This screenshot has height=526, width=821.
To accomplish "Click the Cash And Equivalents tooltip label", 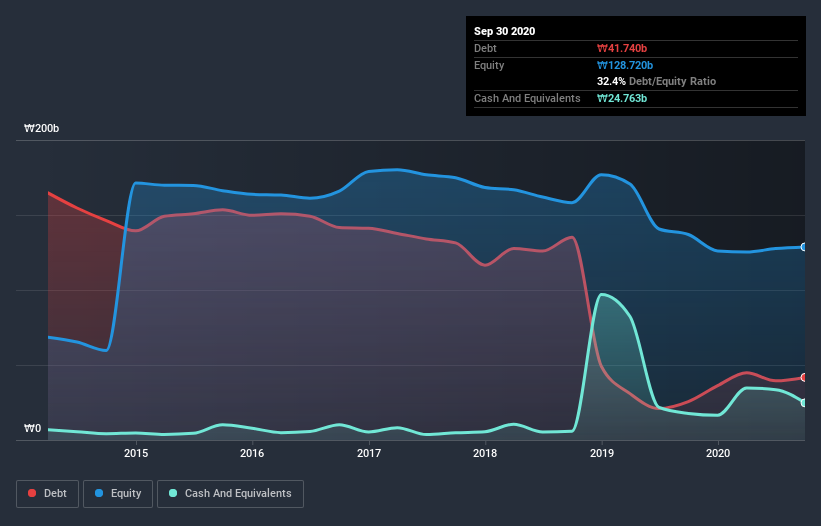I will (x=527, y=98).
